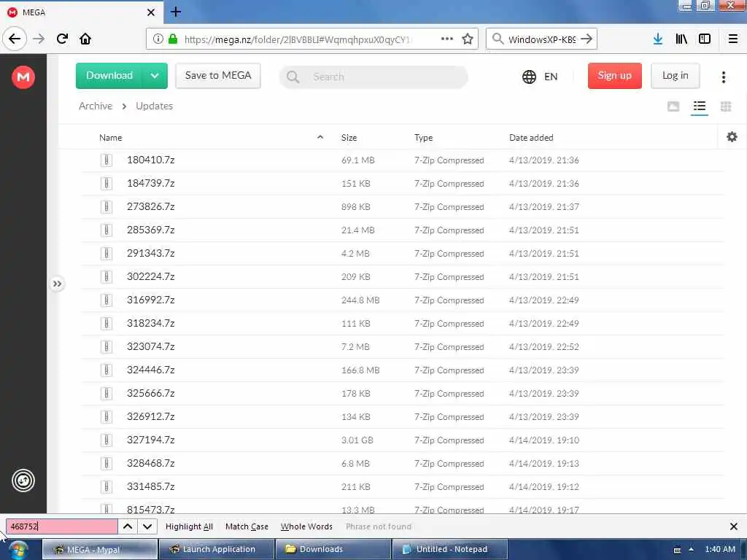Toggle Whole Words in find bar
Image resolution: width=747 pixels, height=560 pixels.
[x=306, y=526]
